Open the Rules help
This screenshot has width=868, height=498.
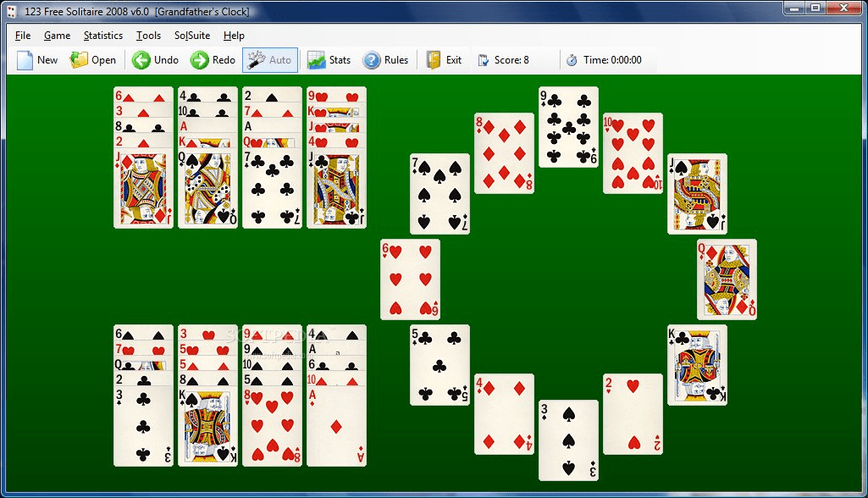coord(386,59)
